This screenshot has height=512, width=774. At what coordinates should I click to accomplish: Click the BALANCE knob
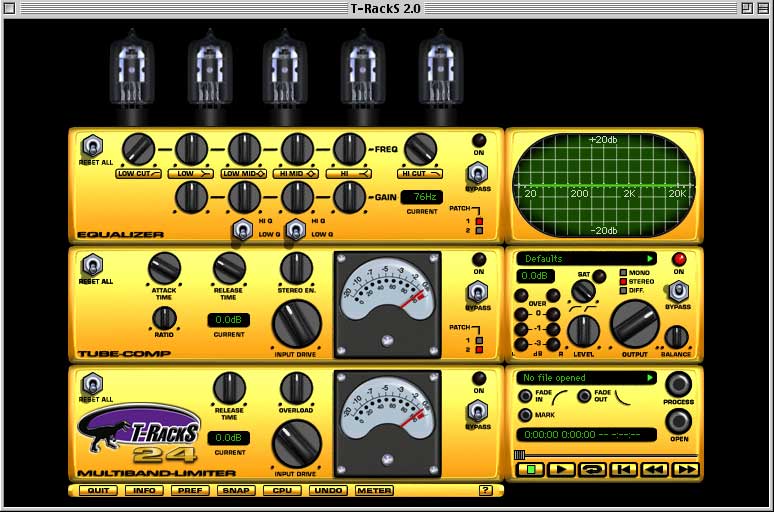[676, 338]
